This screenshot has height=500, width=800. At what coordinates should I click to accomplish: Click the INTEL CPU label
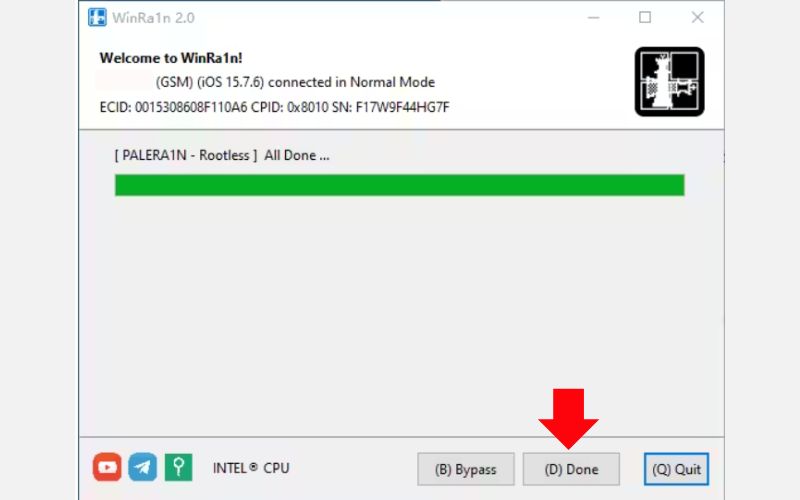pyautogui.click(x=251, y=468)
